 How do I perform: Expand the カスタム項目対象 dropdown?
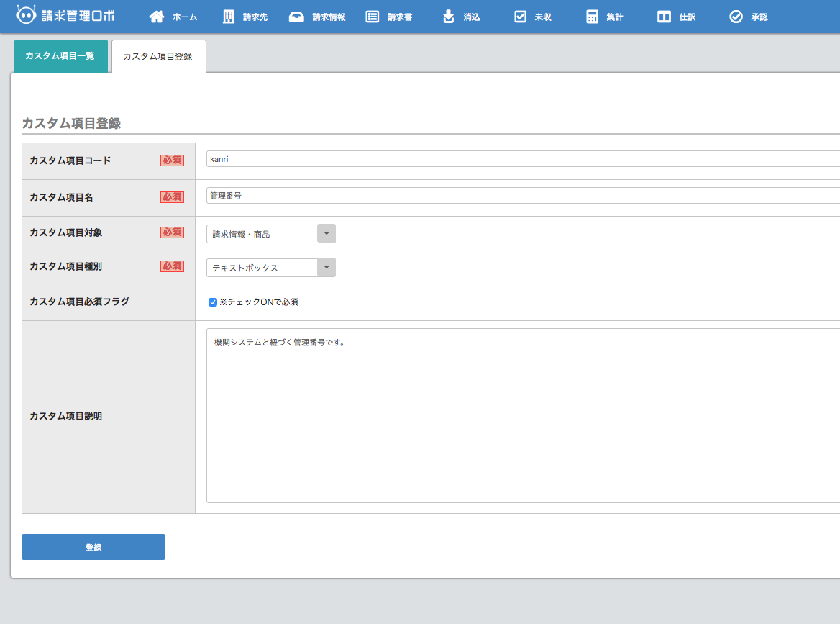tap(270, 234)
